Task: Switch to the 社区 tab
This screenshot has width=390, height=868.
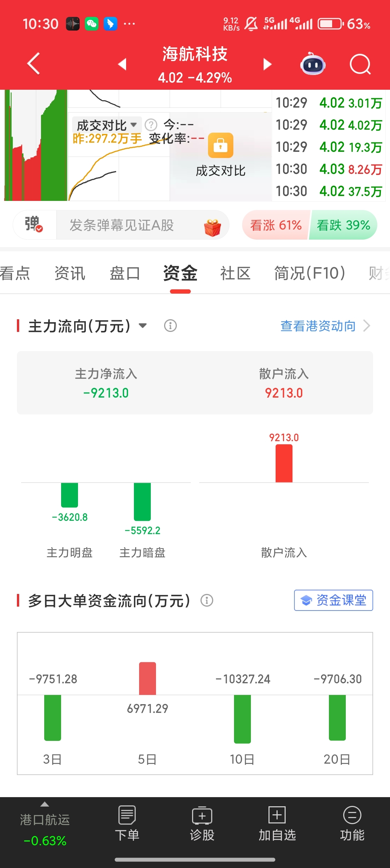Action: coord(235,273)
